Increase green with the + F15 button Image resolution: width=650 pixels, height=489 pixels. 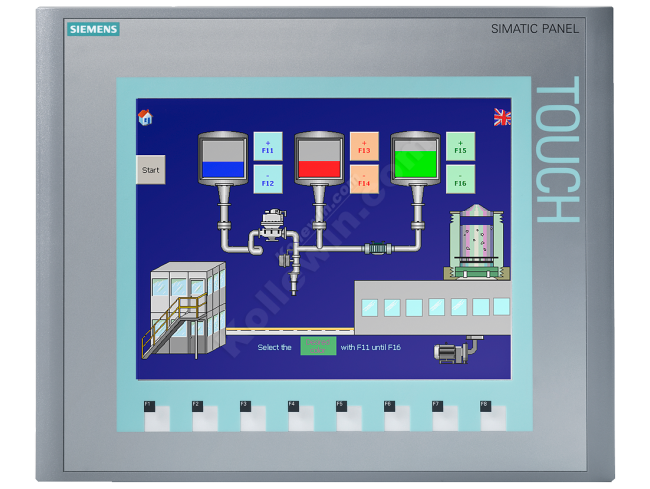[x=460, y=147]
